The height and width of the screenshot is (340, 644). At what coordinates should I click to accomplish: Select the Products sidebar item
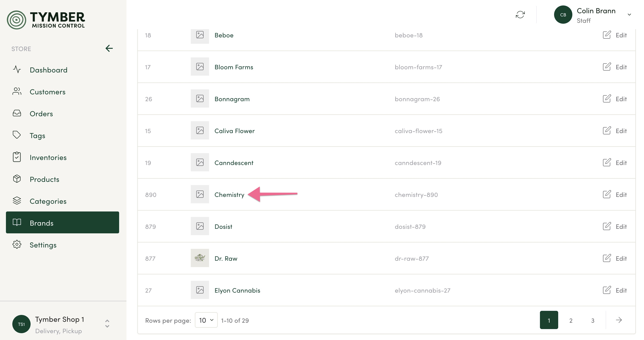pos(45,179)
